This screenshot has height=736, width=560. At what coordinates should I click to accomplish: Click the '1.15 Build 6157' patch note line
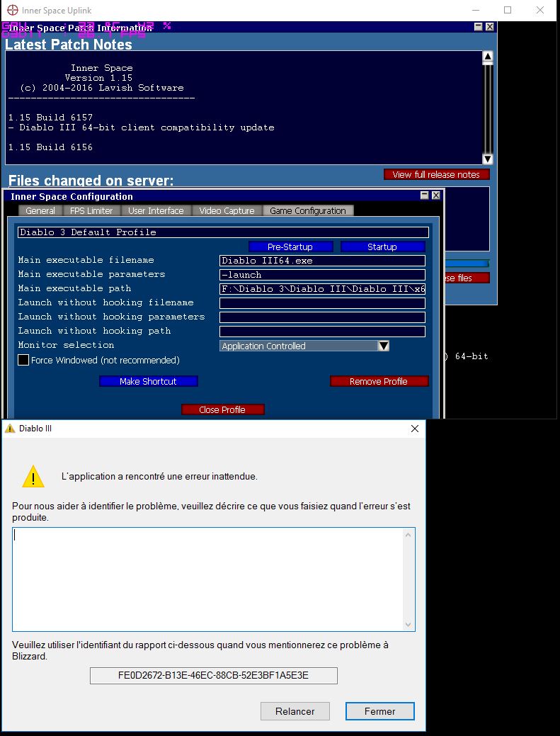click(x=51, y=118)
